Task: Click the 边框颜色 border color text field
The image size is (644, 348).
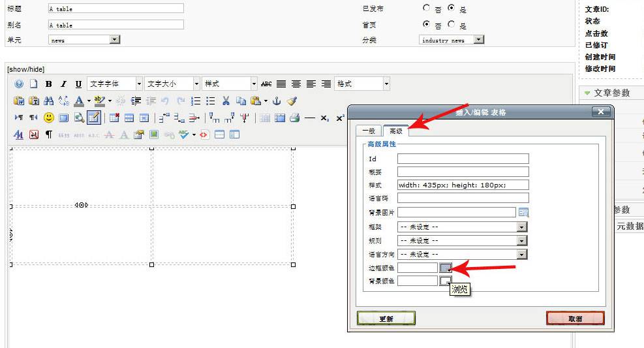Action: (x=418, y=268)
